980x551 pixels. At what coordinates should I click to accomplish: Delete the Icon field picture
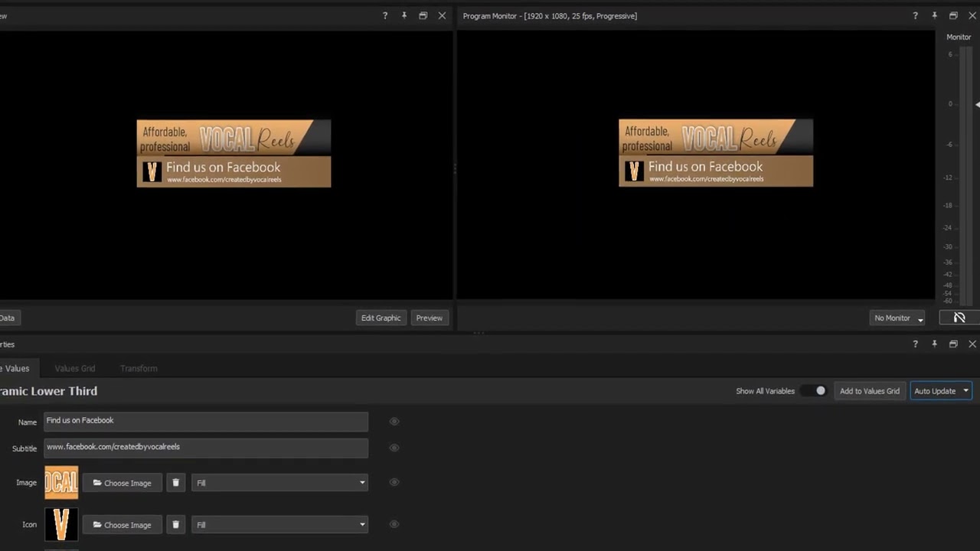[175, 525]
